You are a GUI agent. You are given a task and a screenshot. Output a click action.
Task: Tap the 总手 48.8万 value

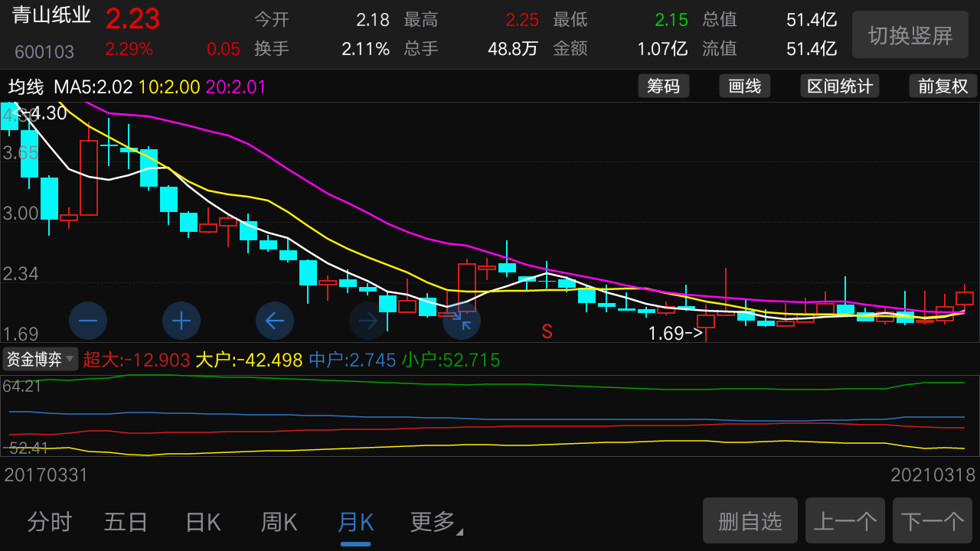pos(513,49)
